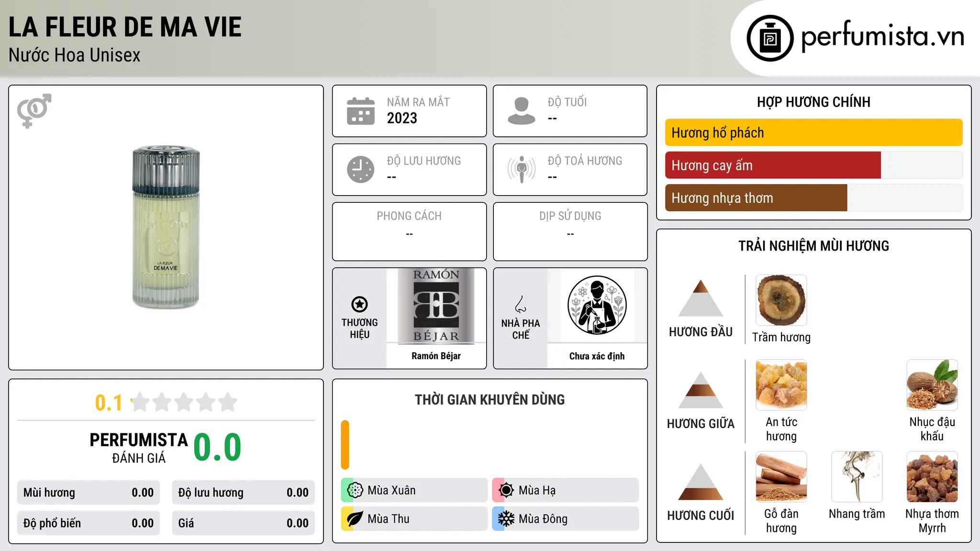The image size is (980, 551).
Task: Click the flower icon for Mùa Xuân
Action: tap(355, 490)
